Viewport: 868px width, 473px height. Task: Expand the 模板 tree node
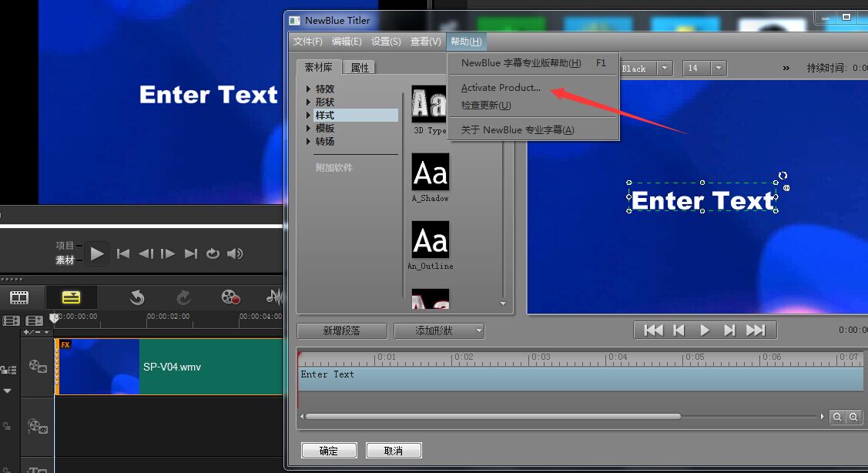(x=308, y=129)
